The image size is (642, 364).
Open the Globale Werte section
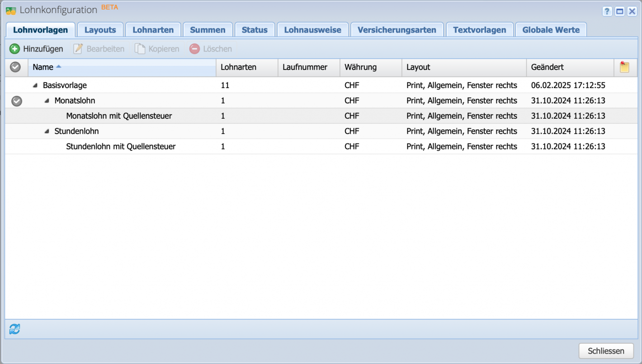[551, 29]
